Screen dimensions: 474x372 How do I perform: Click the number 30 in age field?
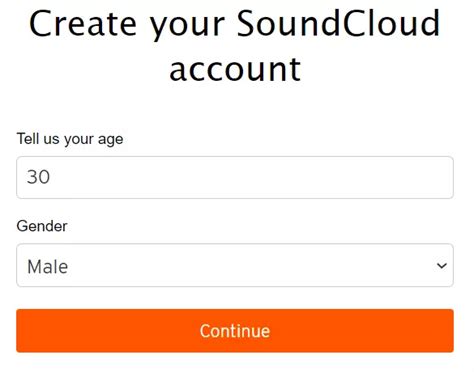(38, 177)
